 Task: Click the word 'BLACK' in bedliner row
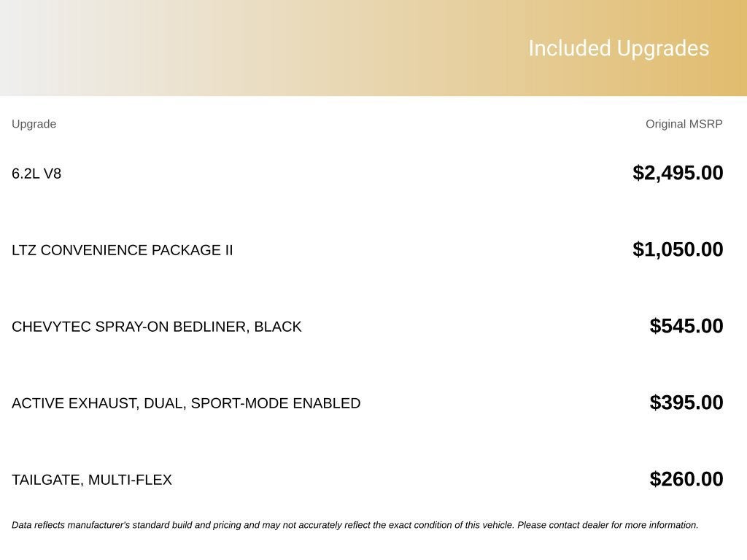coord(278,327)
